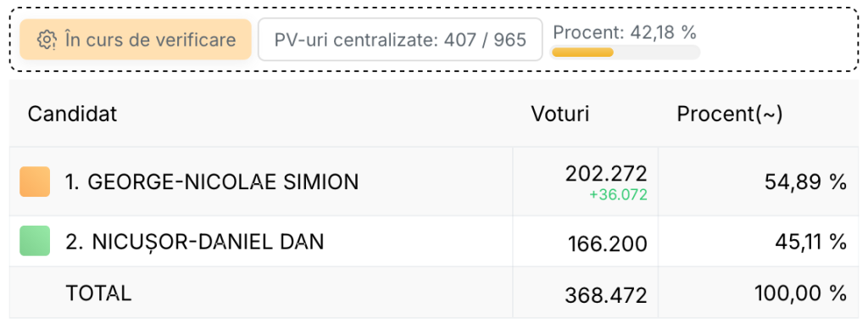Click the În curs de verificare status badge

(x=136, y=39)
